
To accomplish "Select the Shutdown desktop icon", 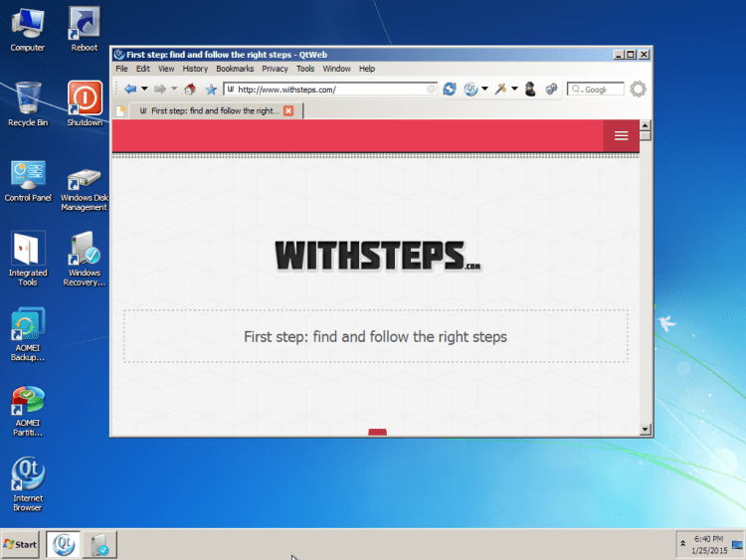I will 85,104.
